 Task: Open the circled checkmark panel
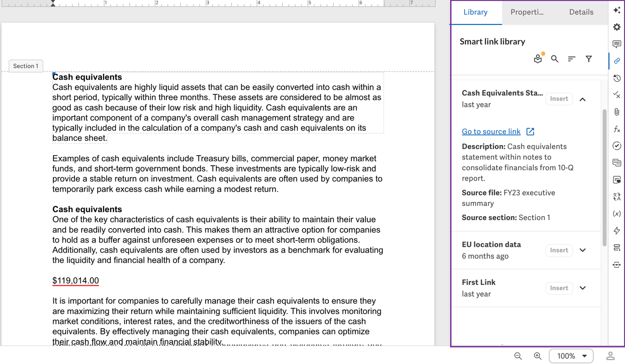[617, 146]
